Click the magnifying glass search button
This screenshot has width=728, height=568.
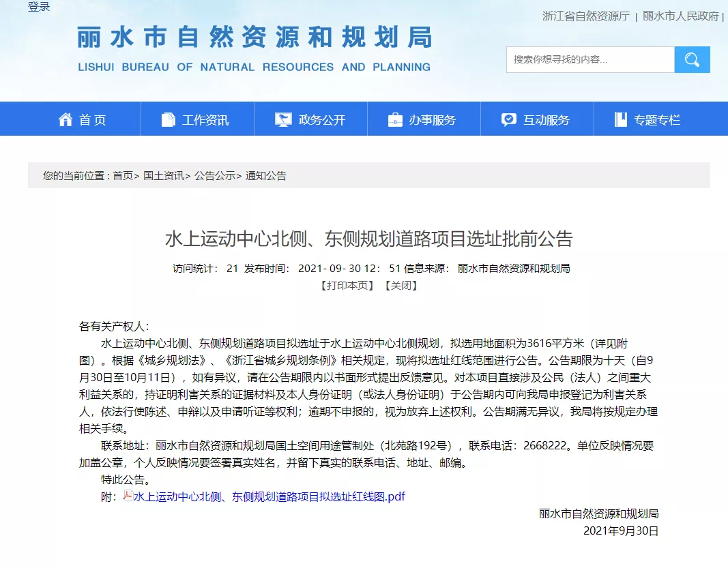coord(692,60)
